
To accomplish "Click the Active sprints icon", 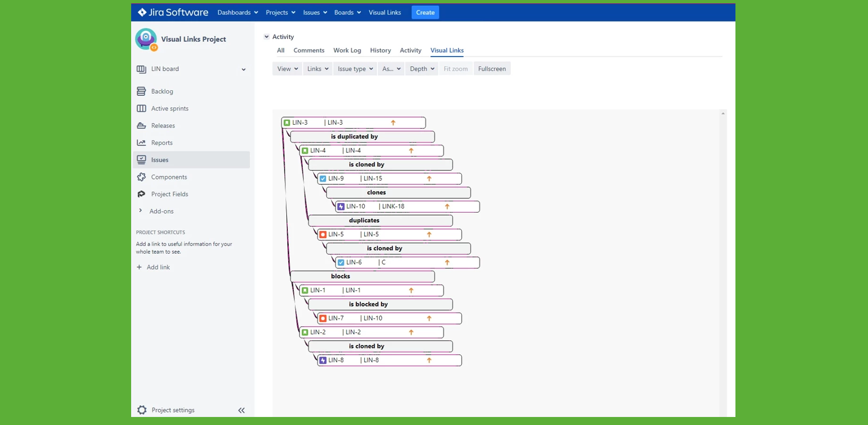I will pos(141,109).
